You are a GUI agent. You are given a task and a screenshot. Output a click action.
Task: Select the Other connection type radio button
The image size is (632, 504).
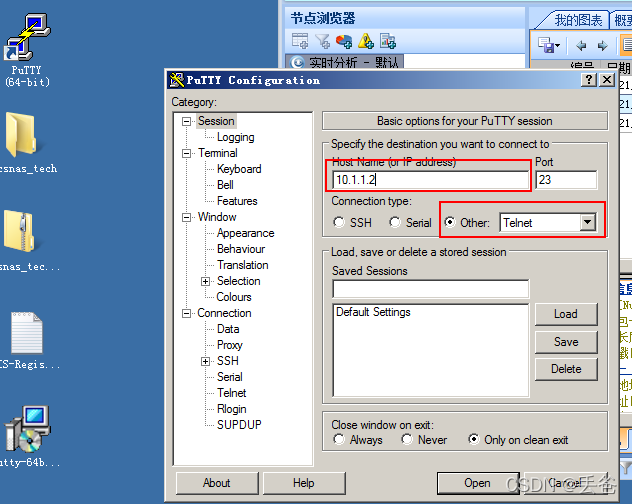450,222
